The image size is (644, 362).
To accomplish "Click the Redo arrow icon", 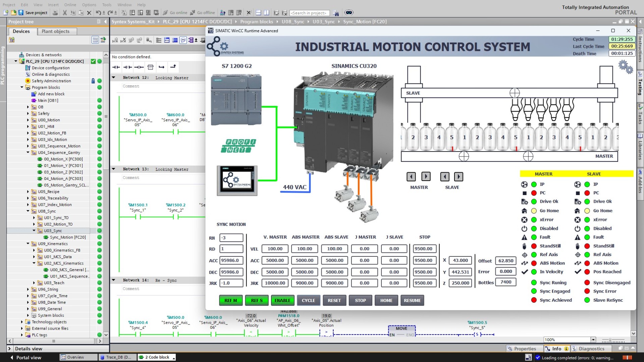I will (x=110, y=13).
